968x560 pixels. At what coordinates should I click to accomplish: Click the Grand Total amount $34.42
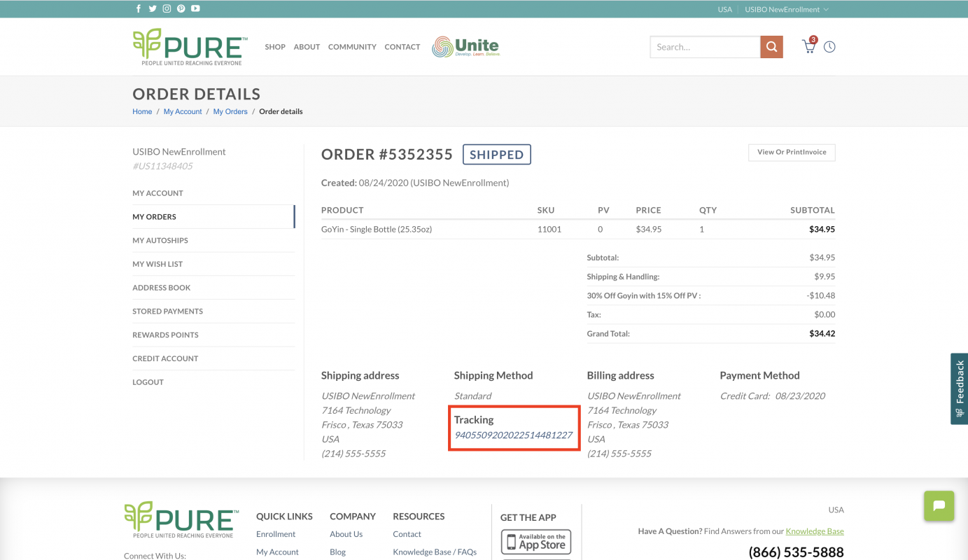point(822,334)
